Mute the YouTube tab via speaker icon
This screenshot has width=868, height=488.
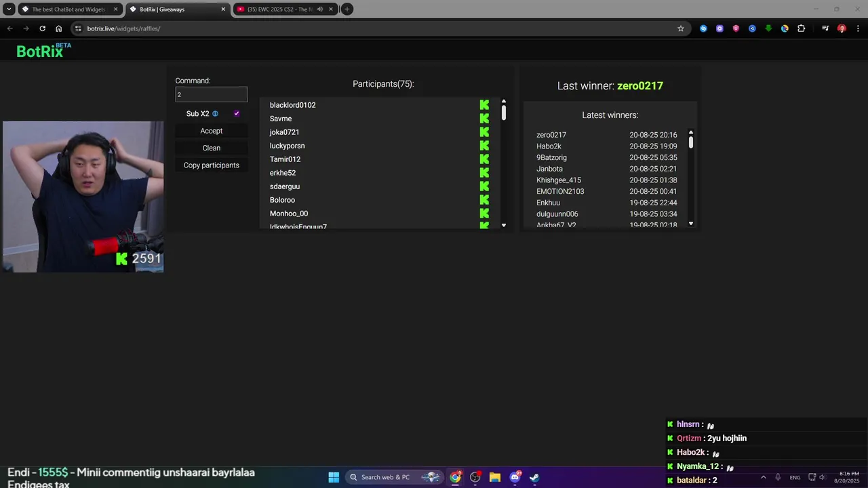pos(320,9)
